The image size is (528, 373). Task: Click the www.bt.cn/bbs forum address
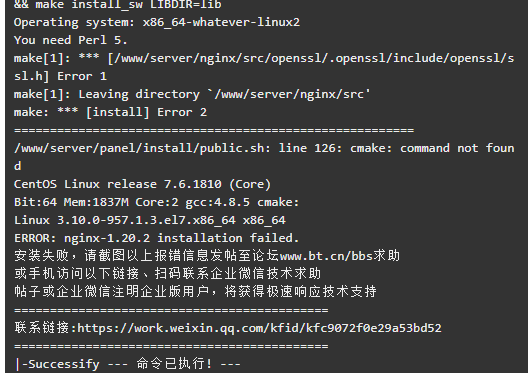326,256
